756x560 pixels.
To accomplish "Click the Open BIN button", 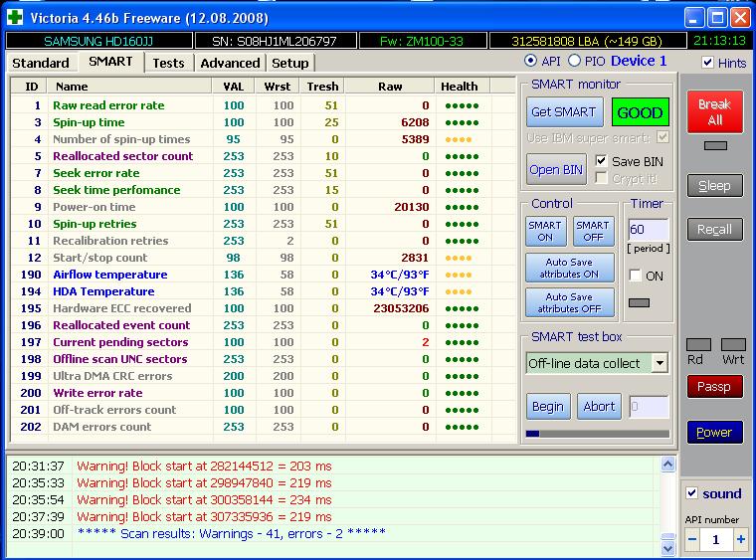I will click(x=556, y=169).
